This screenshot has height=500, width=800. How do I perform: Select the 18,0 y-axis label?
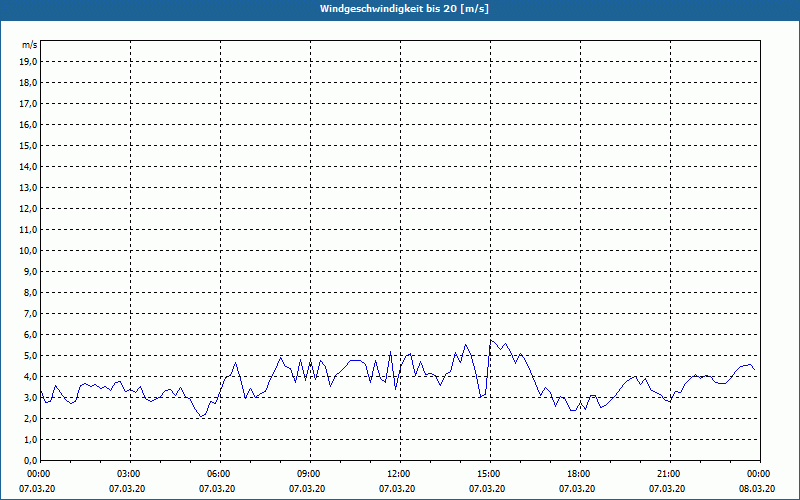point(29,83)
